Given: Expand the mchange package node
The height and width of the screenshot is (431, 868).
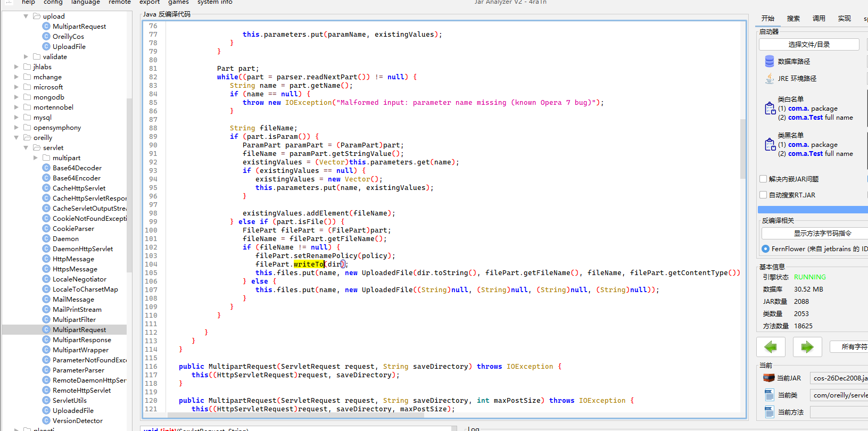Looking at the screenshot, I should (x=16, y=77).
